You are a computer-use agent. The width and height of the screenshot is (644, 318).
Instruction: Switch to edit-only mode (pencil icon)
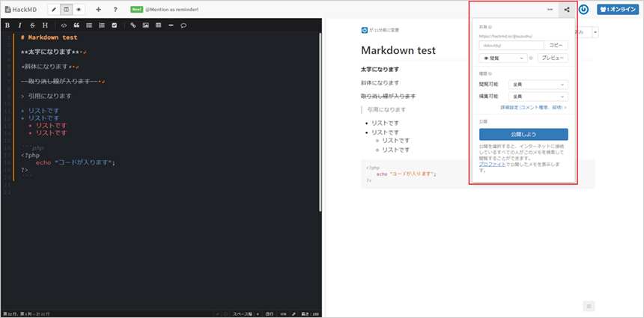tap(54, 9)
